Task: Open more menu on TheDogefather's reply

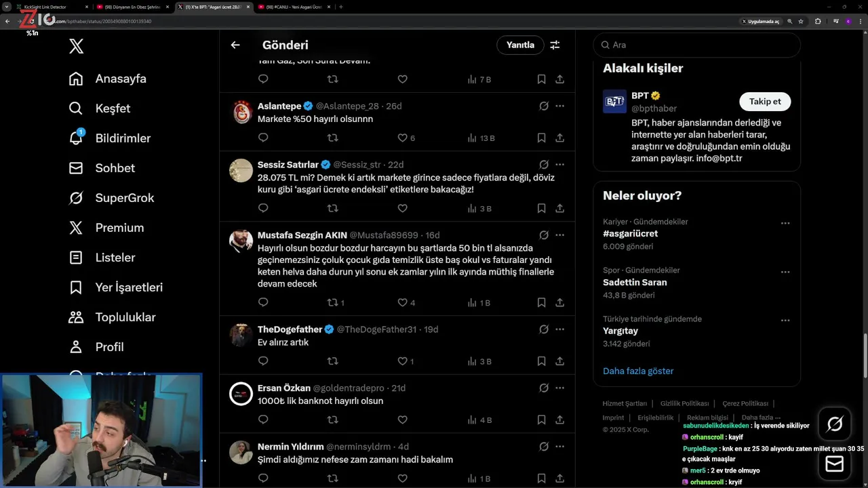Action: point(559,329)
